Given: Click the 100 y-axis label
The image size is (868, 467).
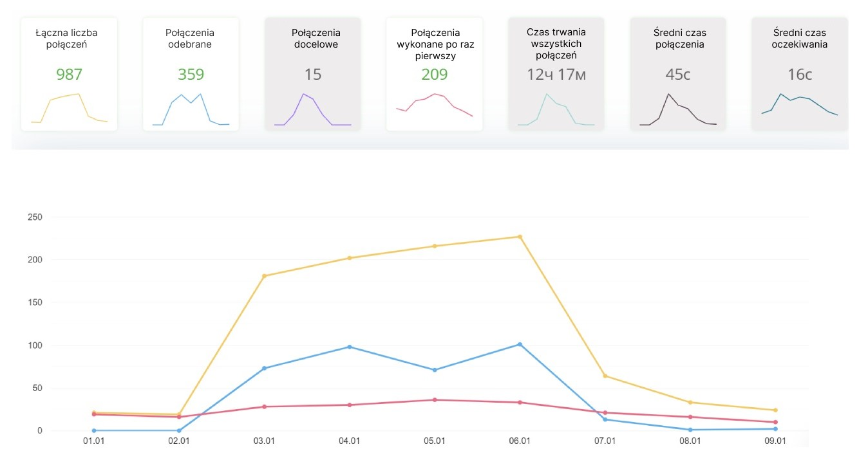Looking at the screenshot, I should coord(35,345).
